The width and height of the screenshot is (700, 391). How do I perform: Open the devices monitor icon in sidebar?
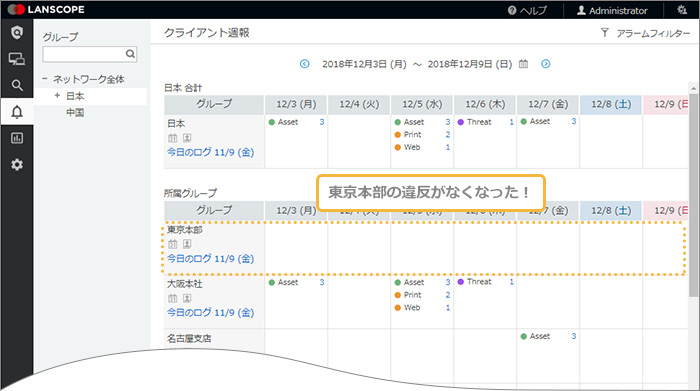pyautogui.click(x=17, y=58)
